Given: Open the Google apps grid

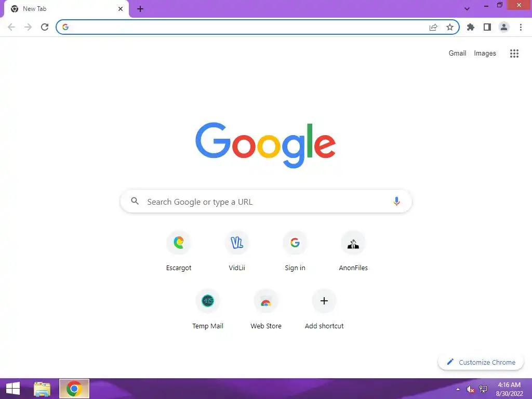Looking at the screenshot, I should [514, 54].
